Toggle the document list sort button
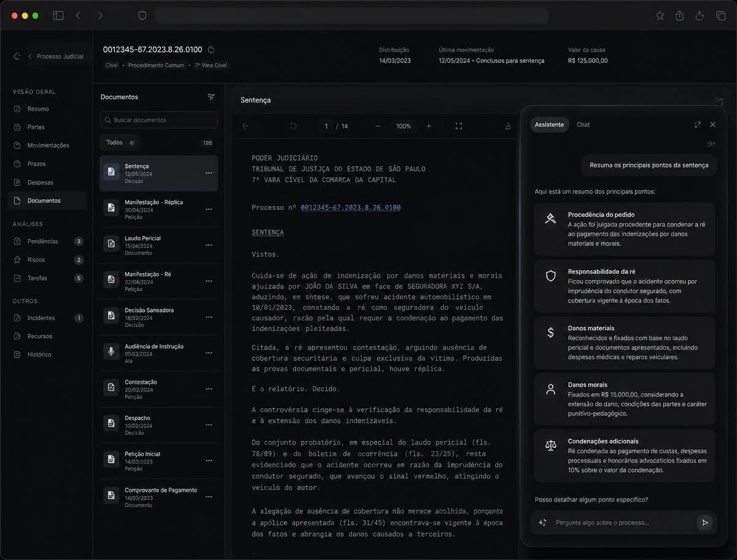This screenshot has width=737, height=560. 208,142
